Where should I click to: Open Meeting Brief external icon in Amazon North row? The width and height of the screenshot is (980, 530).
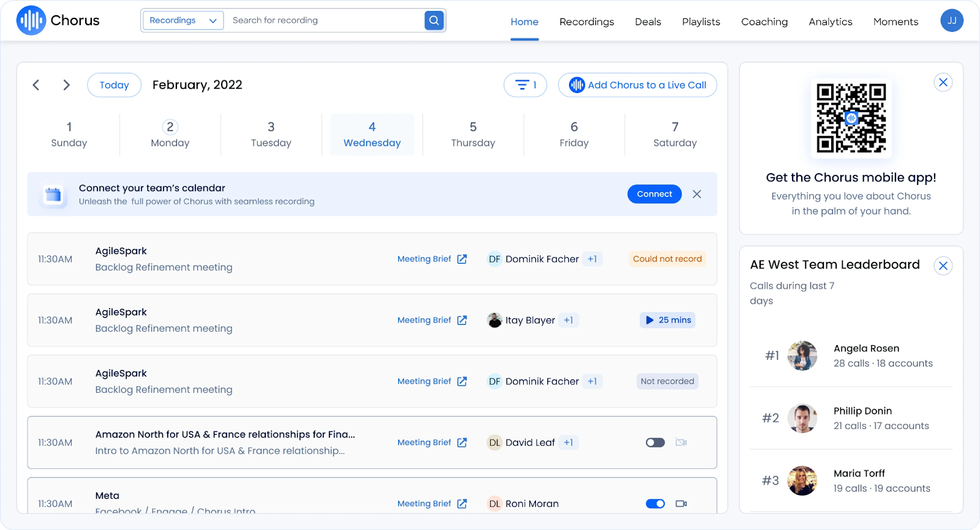click(x=462, y=442)
